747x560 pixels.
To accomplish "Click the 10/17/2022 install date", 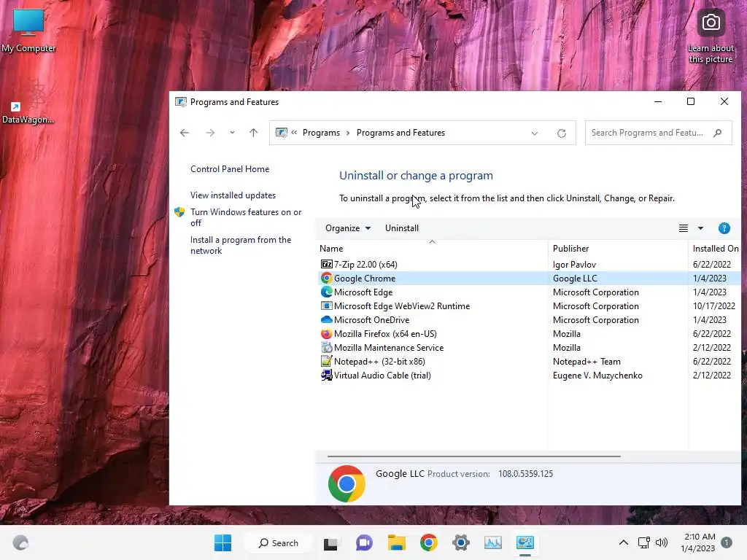I will coord(713,306).
